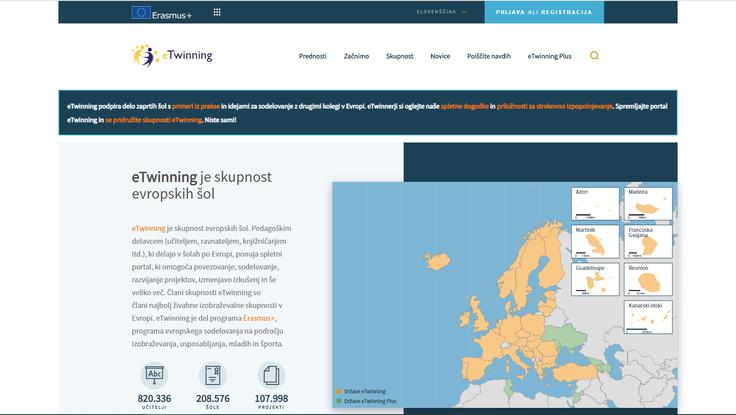This screenshot has width=736, height=415.
Task: Open the Prednosti menu item
Action: click(313, 56)
